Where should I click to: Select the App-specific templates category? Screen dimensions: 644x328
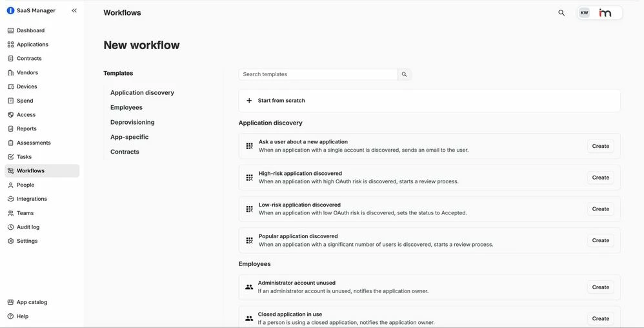[x=129, y=137]
